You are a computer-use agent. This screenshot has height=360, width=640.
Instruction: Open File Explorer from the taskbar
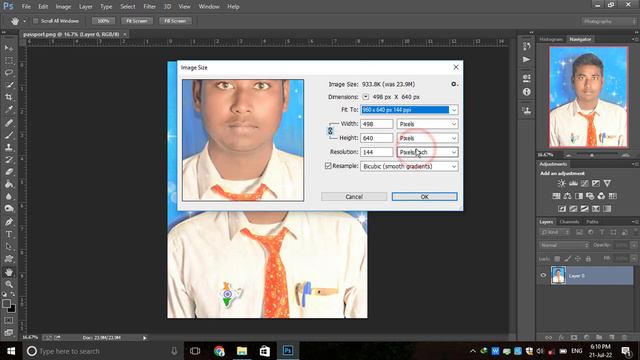(242, 351)
